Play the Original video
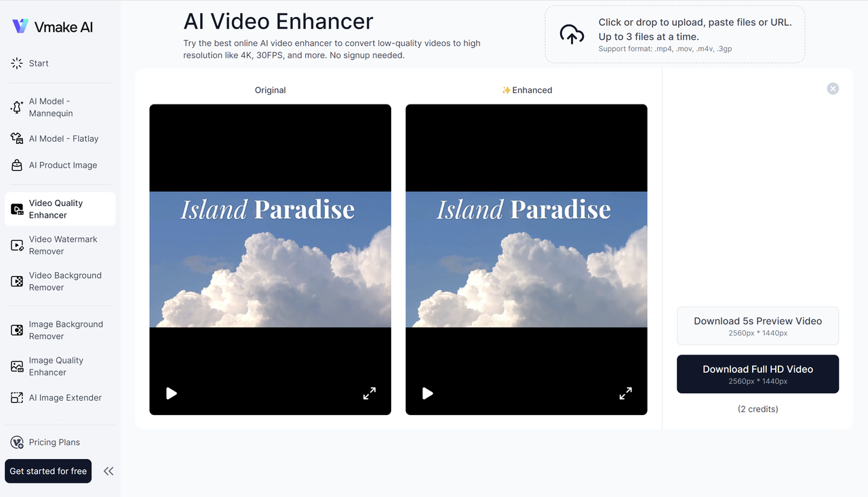The height and width of the screenshot is (497, 868). pos(171,393)
